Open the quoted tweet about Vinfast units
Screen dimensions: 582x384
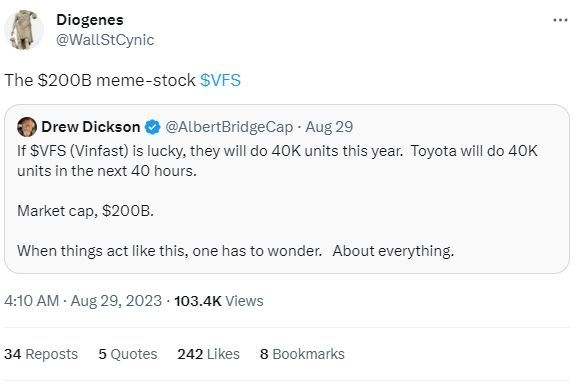point(287,189)
